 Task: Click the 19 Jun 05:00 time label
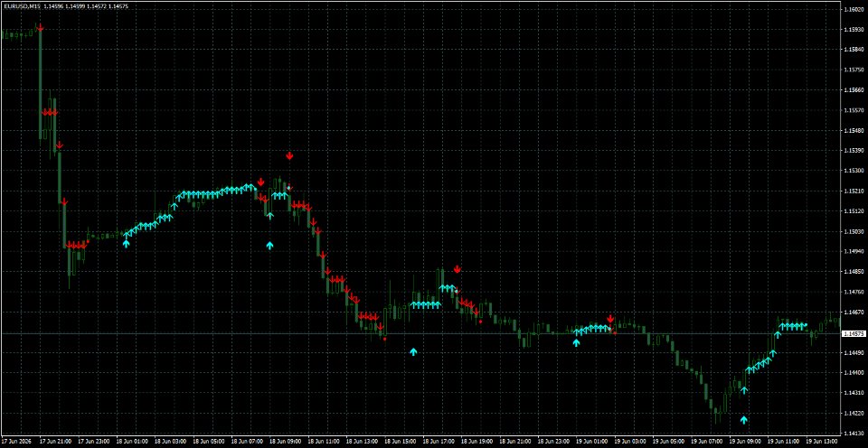(x=669, y=442)
